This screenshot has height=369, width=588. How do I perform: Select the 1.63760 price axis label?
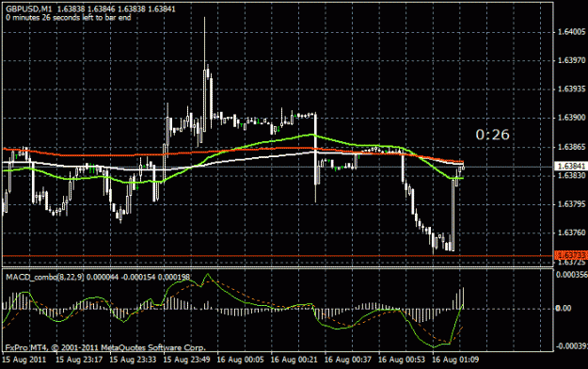[x=571, y=233]
